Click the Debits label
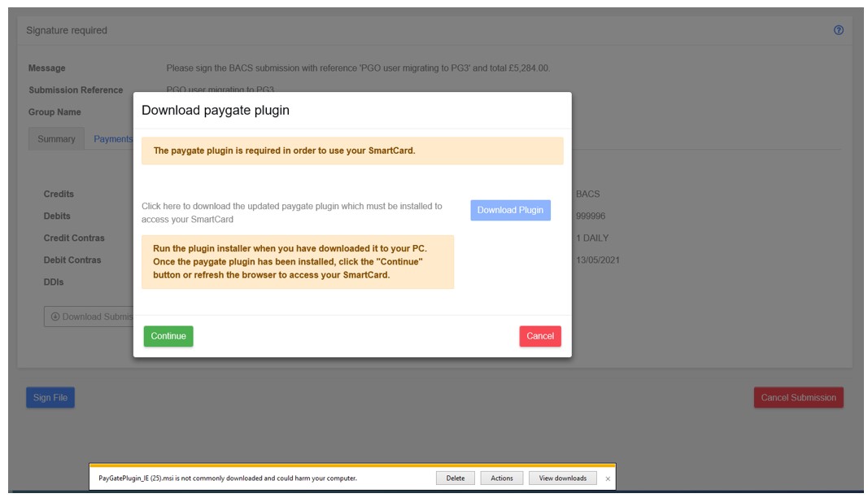The height and width of the screenshot is (498, 868). pyautogui.click(x=57, y=216)
